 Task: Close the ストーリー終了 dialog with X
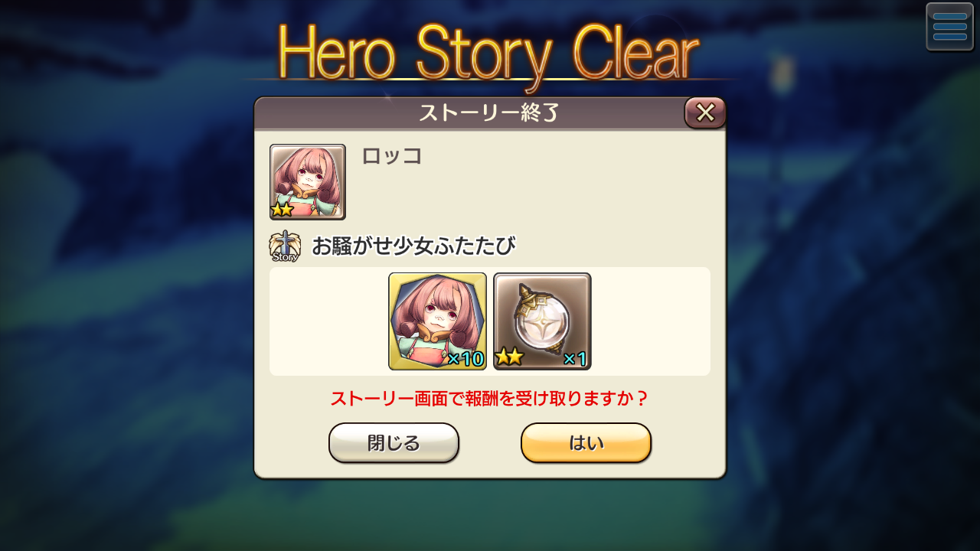(705, 112)
